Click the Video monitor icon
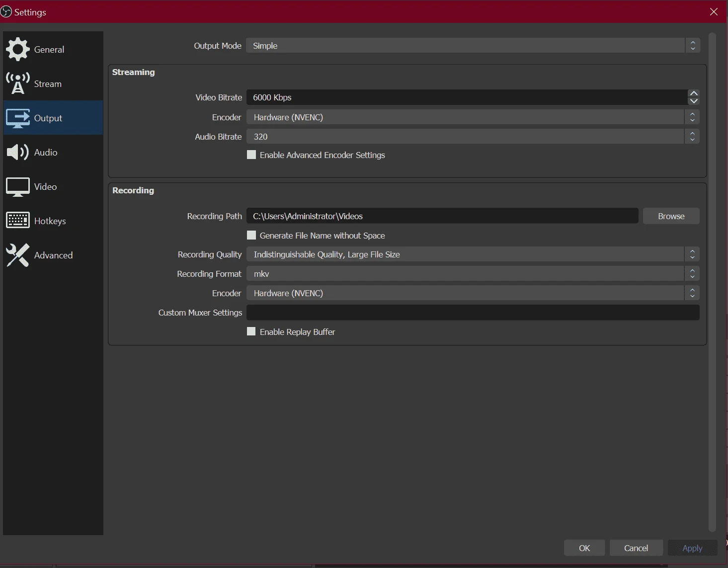728x568 pixels. (18, 187)
